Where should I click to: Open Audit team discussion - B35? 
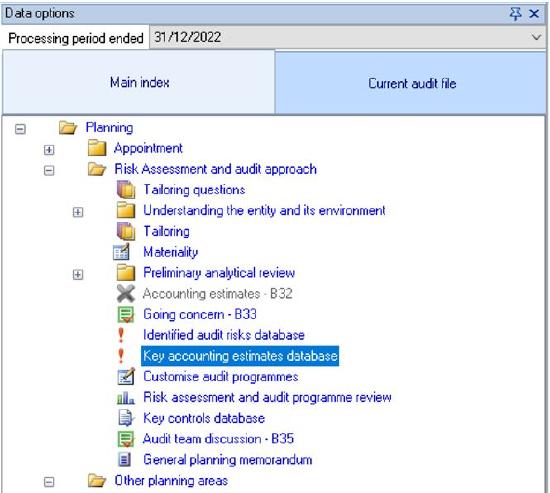[x=218, y=439]
